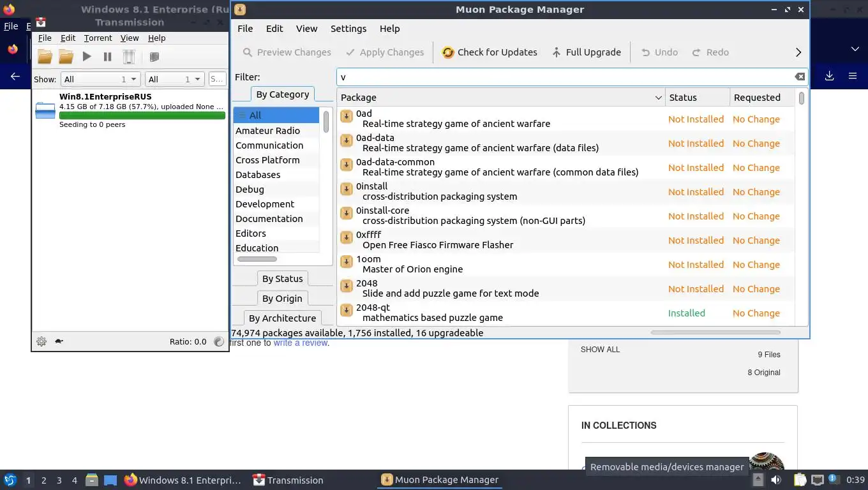Click SHOW ALL in browser page
Screen dimensions: 868x490
pyautogui.click(x=600, y=350)
